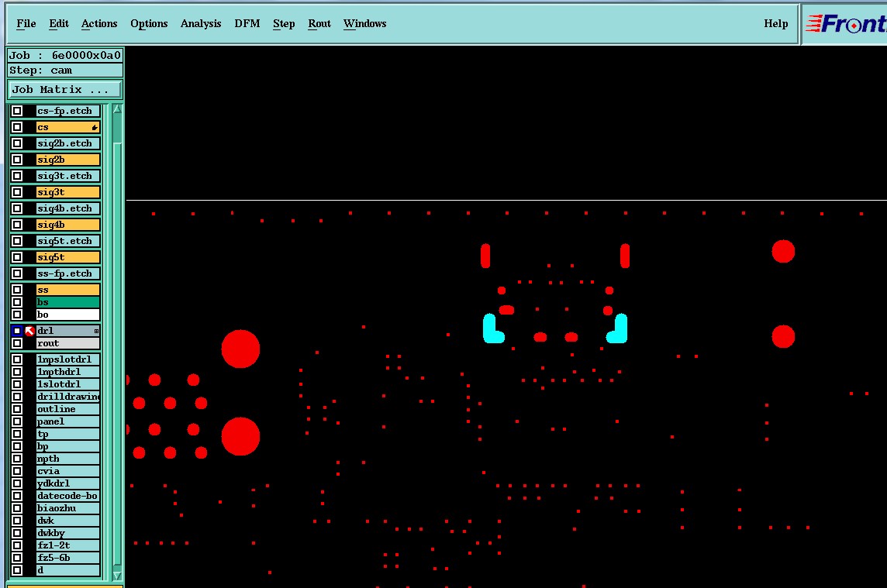Image resolution: width=887 pixels, height=588 pixels.
Task: Select the bs layer name
Action: pyautogui.click(x=68, y=302)
